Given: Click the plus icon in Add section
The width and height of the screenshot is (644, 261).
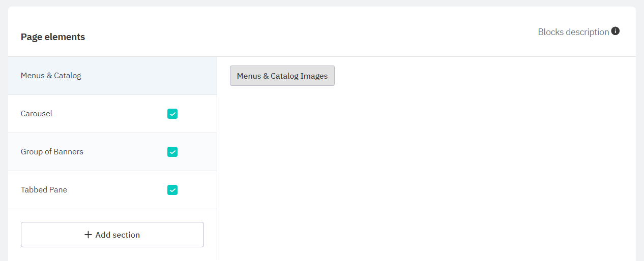Looking at the screenshot, I should (89, 235).
